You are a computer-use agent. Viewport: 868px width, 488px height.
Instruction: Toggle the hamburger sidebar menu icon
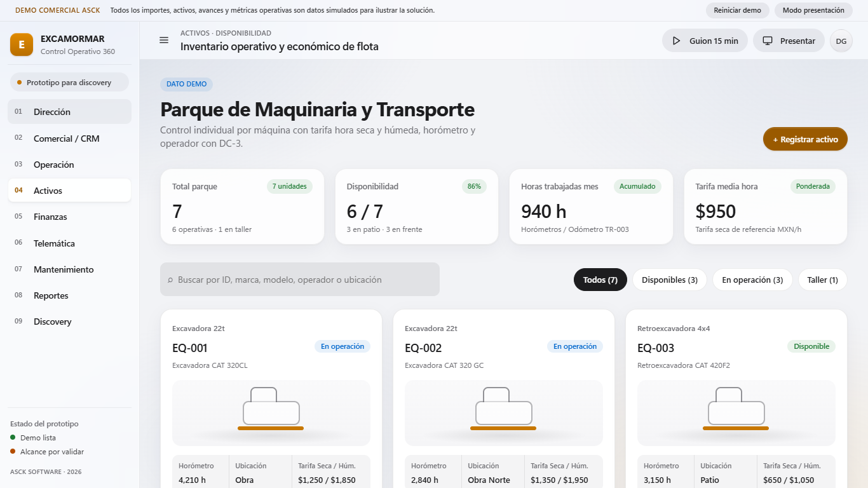click(164, 40)
